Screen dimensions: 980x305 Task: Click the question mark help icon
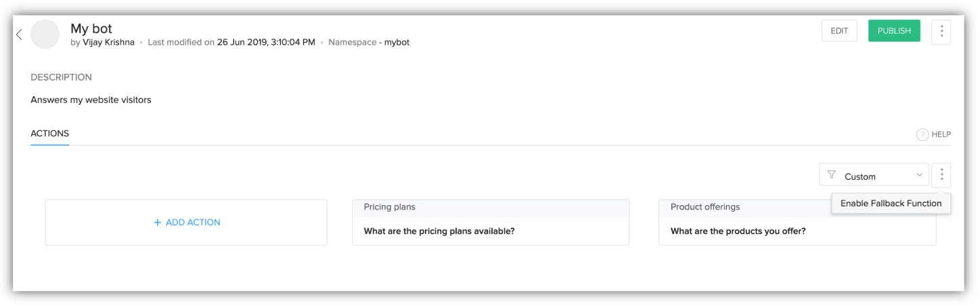922,135
